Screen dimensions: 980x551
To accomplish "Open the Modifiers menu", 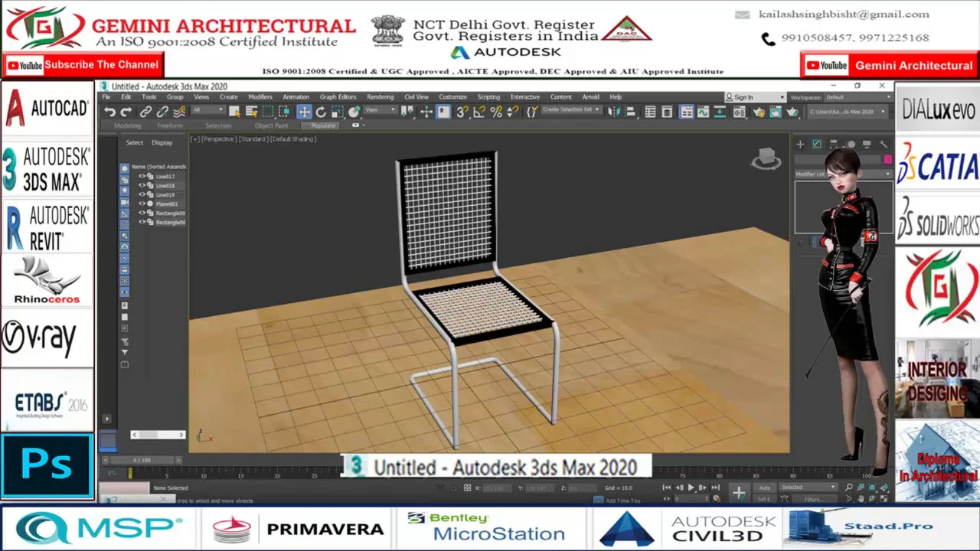I will point(260,97).
